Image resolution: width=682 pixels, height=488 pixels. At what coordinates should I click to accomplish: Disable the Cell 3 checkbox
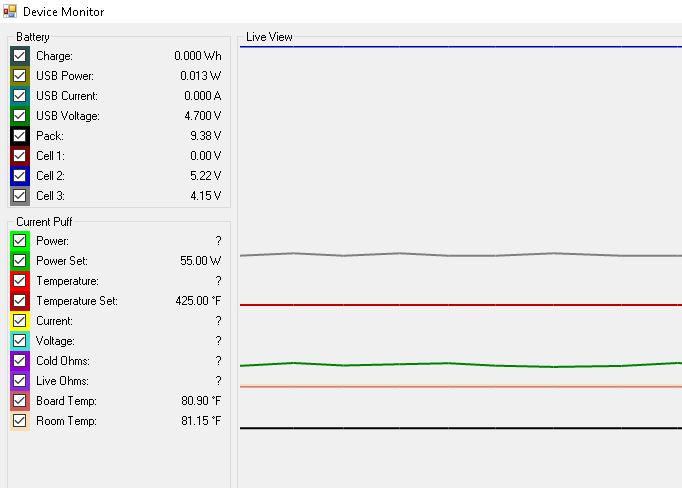pos(20,196)
